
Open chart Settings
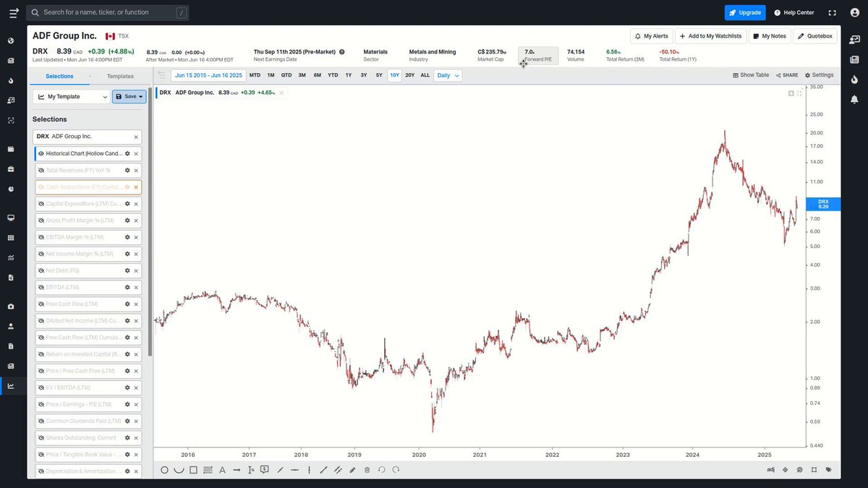tap(819, 75)
